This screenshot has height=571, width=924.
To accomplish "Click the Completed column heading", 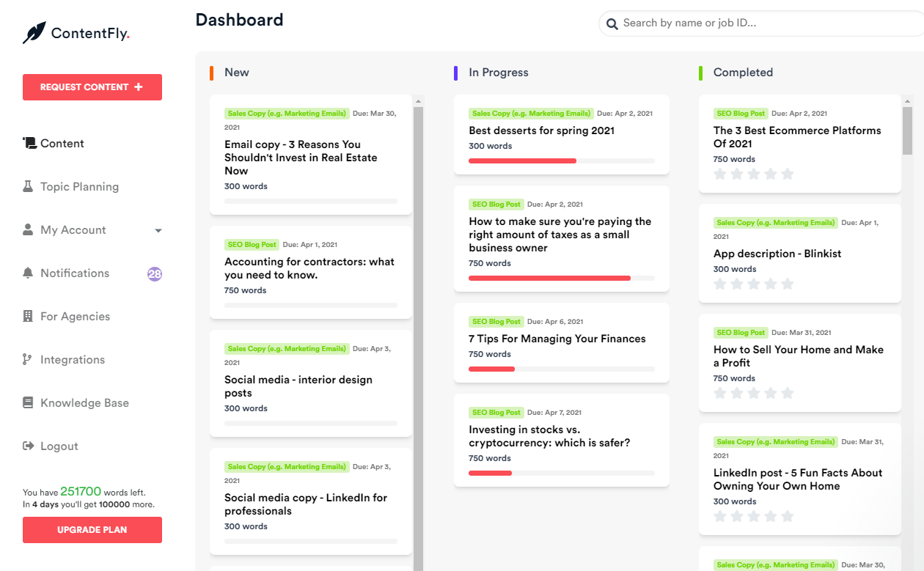I will coord(743,73).
